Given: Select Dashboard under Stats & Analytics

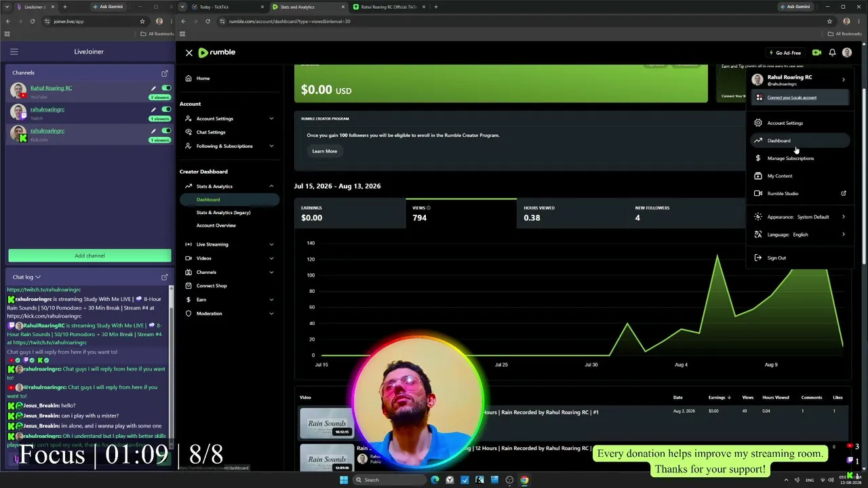Looking at the screenshot, I should (x=229, y=200).
